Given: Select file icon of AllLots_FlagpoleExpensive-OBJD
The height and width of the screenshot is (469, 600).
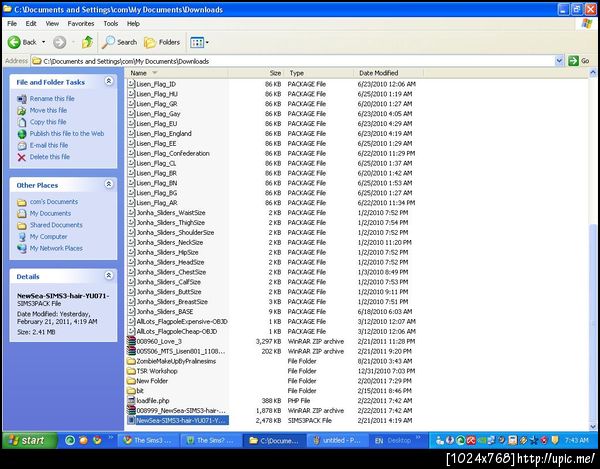Looking at the screenshot, I should 131,322.
